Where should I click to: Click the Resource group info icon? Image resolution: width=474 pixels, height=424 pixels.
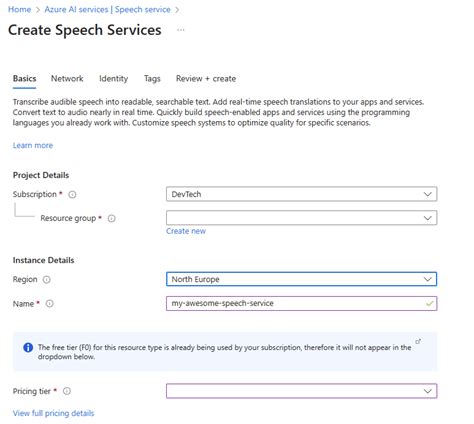(x=112, y=218)
